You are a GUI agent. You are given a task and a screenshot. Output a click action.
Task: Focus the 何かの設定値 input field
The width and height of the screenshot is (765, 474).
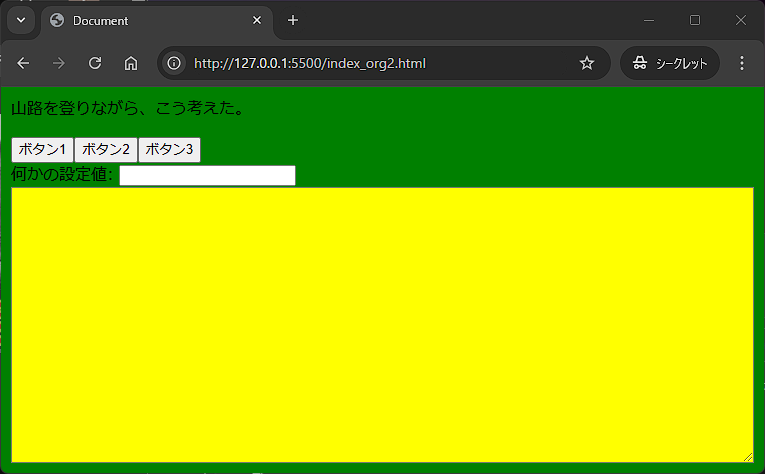point(207,176)
